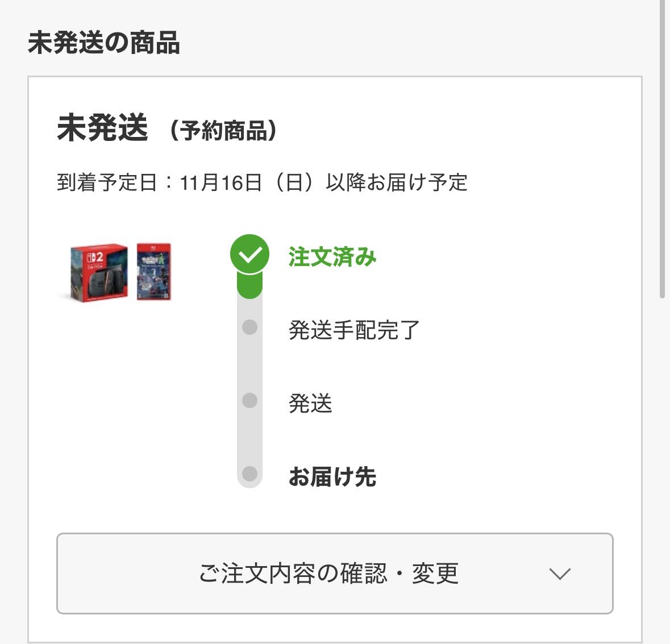This screenshot has height=644, width=670.
Task: Click the 発送 step dot on the tracker
Action: pyautogui.click(x=249, y=401)
